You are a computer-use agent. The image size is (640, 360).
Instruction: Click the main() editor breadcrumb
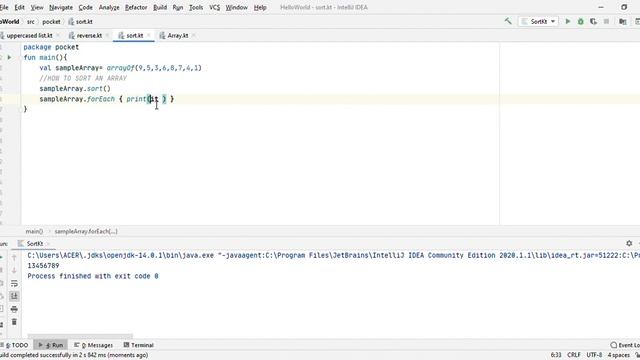(34, 231)
